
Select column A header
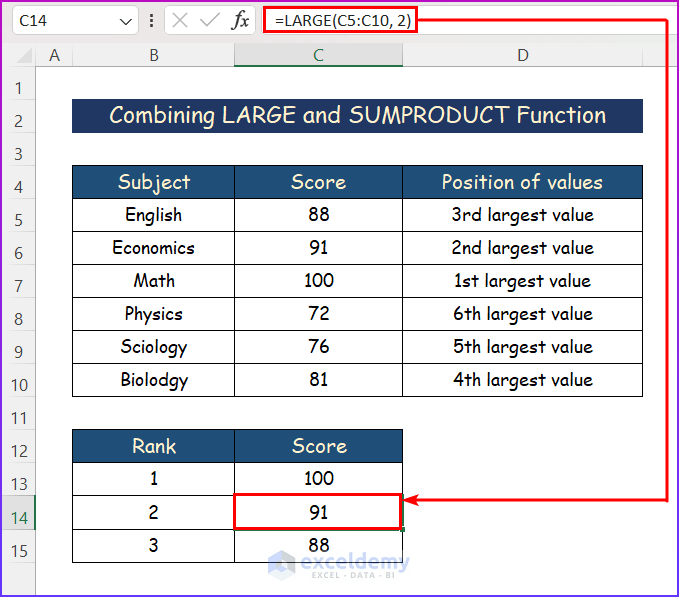(x=54, y=55)
